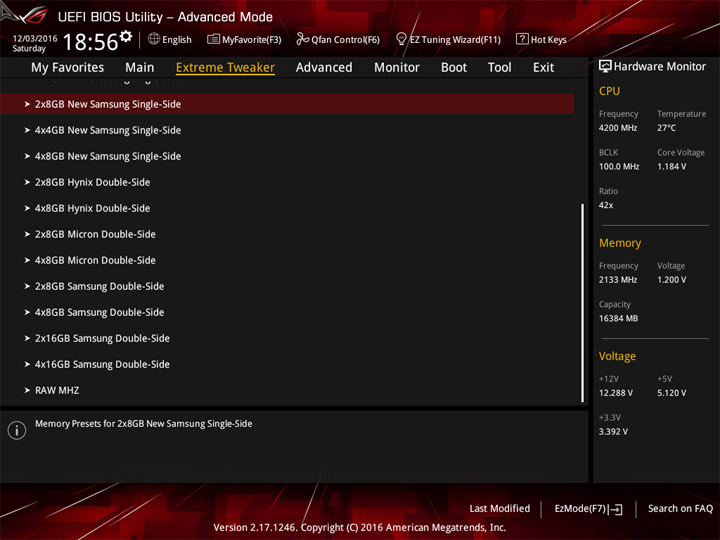Expand 4x4GB New Samsung Single-Side presets

point(287,130)
